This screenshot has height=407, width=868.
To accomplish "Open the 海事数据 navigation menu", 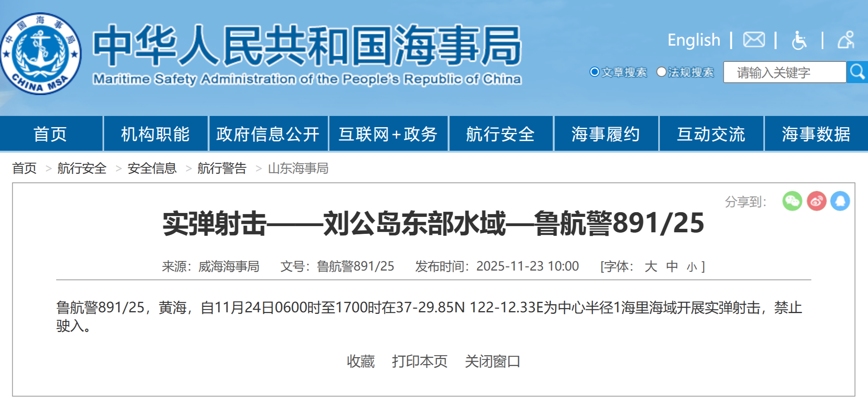I will click(x=816, y=134).
